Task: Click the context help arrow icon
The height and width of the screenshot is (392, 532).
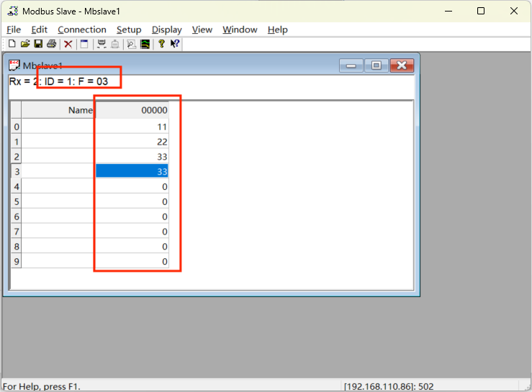Action: click(x=175, y=44)
